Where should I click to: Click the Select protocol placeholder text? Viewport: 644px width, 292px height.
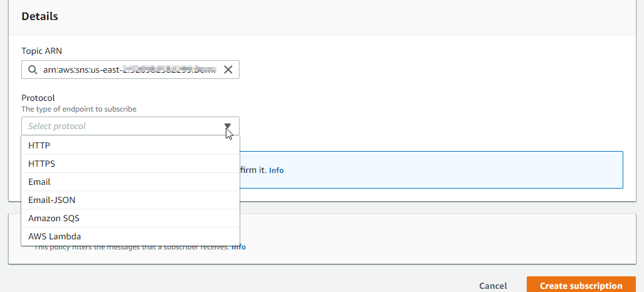(57, 126)
